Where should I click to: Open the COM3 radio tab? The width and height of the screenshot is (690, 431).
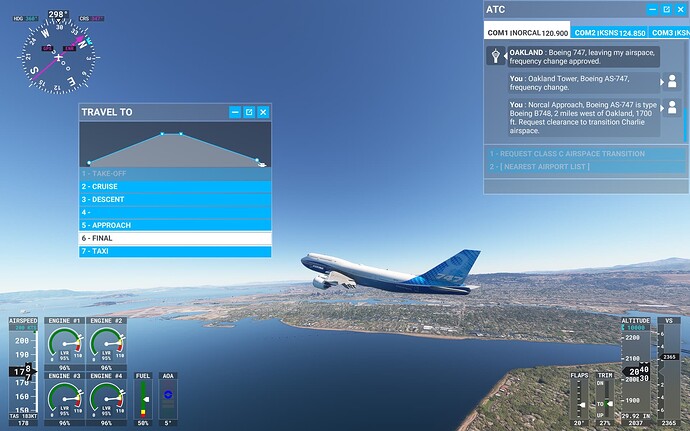pos(668,33)
